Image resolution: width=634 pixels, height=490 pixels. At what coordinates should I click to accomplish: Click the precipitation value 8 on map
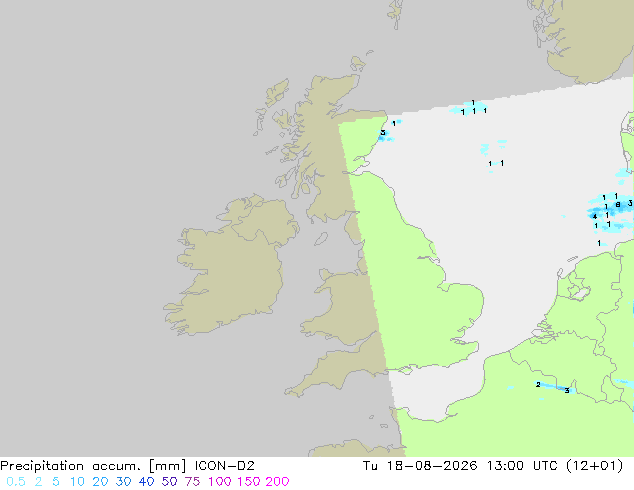coord(618,205)
